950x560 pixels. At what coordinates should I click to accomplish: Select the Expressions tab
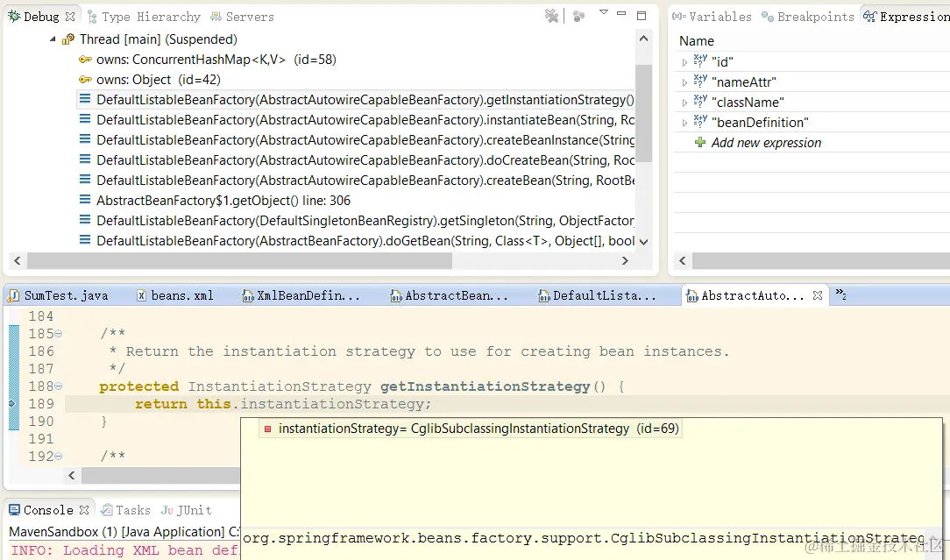click(x=906, y=17)
